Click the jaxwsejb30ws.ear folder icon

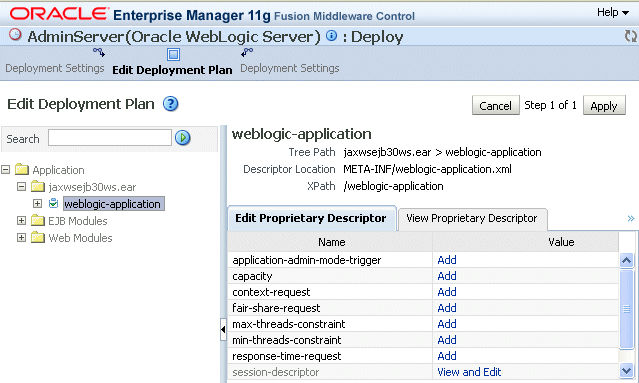pos(38,187)
